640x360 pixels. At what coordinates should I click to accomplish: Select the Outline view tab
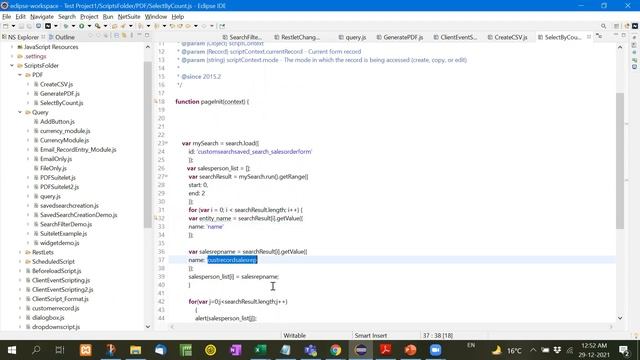[x=61, y=37]
